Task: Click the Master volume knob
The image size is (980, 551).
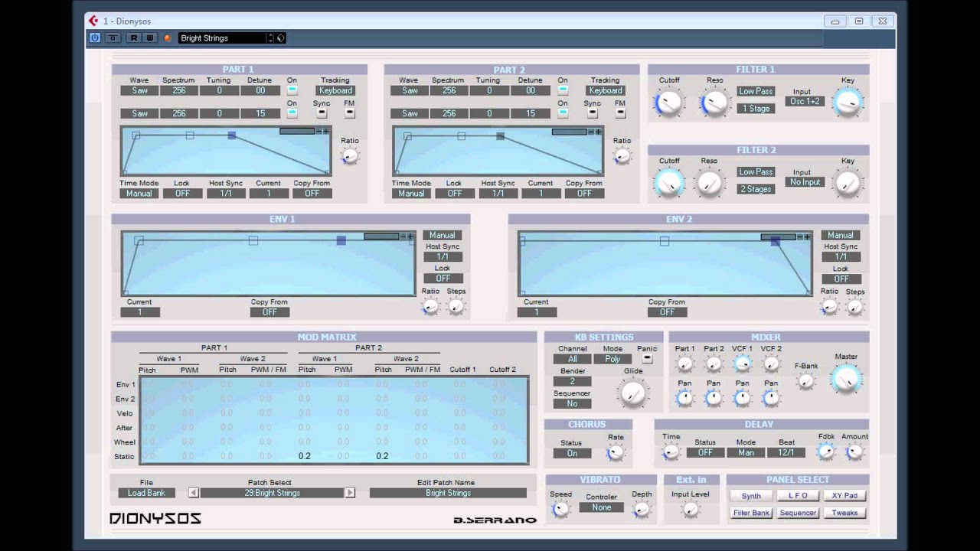Action: click(846, 379)
